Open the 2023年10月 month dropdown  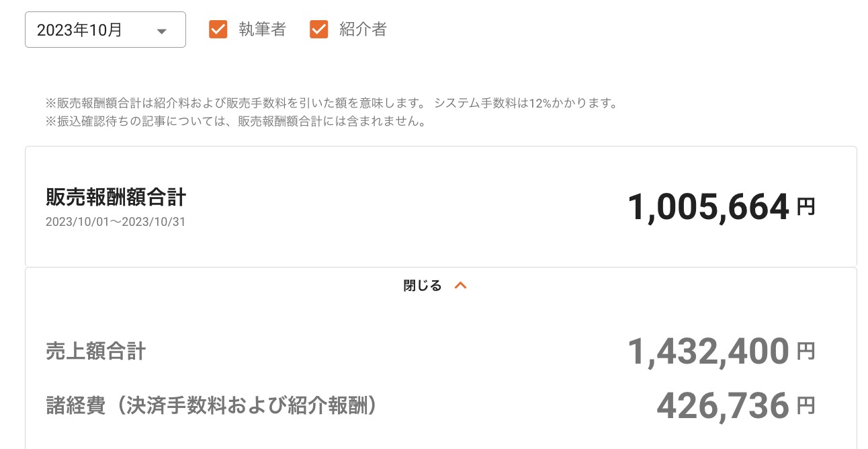coord(105,30)
